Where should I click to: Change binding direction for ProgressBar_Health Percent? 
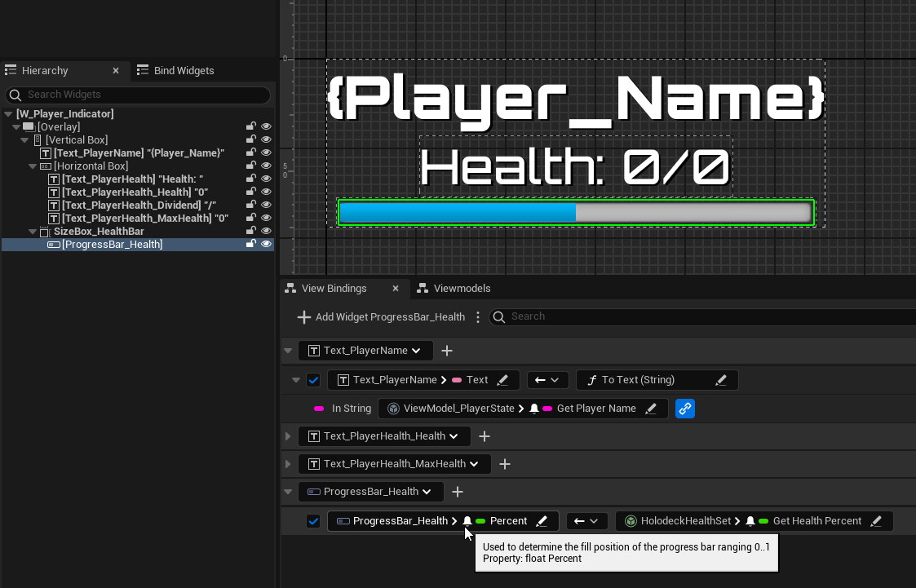586,521
